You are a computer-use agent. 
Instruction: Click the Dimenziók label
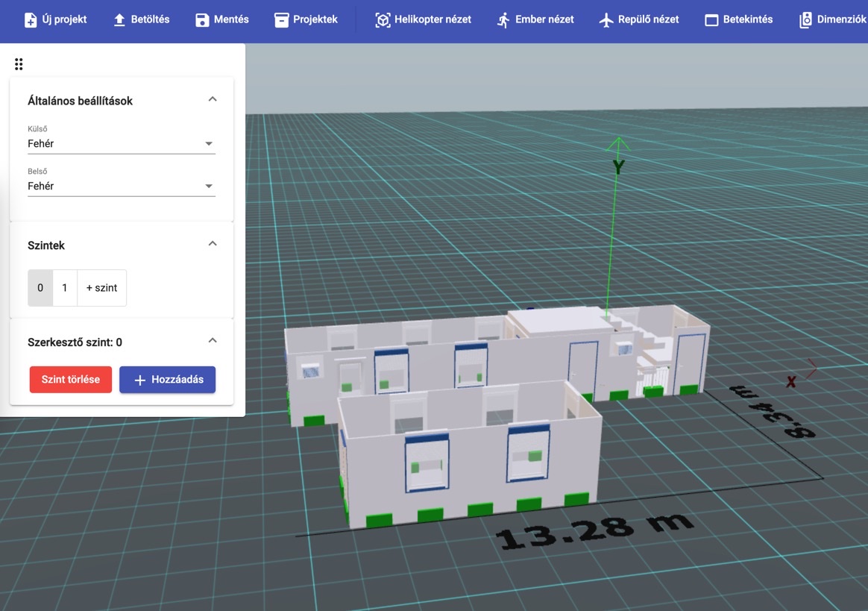tap(841, 19)
